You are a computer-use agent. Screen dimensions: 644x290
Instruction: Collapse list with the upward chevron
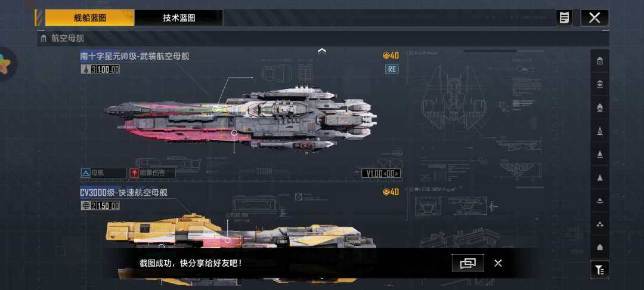tap(322, 51)
